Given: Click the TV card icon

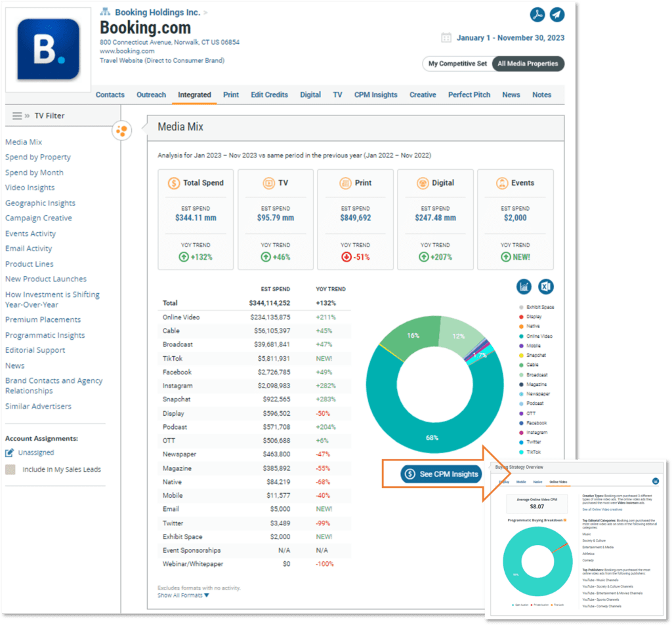Looking at the screenshot, I should pyautogui.click(x=268, y=184).
